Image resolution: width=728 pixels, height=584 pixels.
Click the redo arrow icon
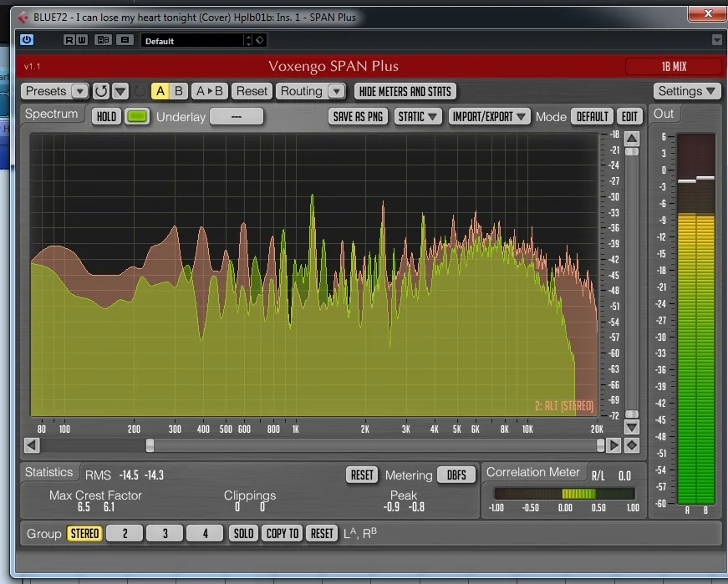coord(140,91)
